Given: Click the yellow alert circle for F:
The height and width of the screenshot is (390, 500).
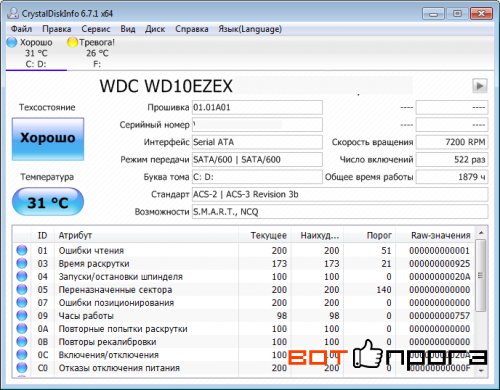Looking at the screenshot, I should (x=72, y=42).
